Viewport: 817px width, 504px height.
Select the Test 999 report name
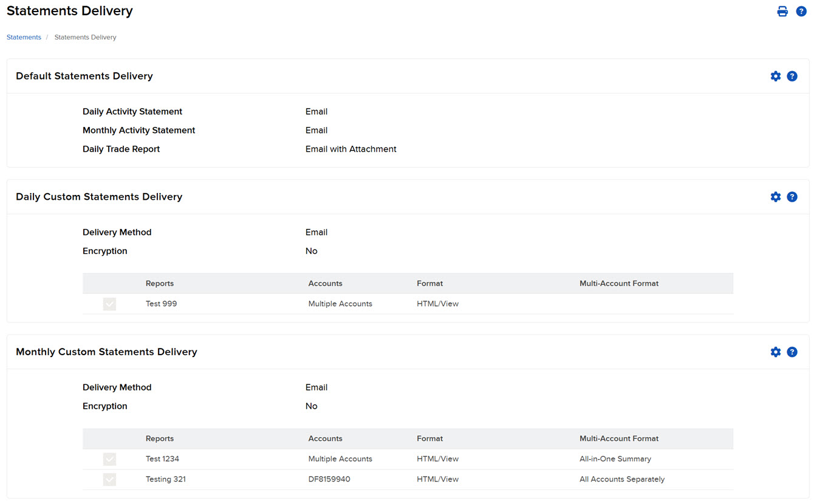click(x=161, y=304)
